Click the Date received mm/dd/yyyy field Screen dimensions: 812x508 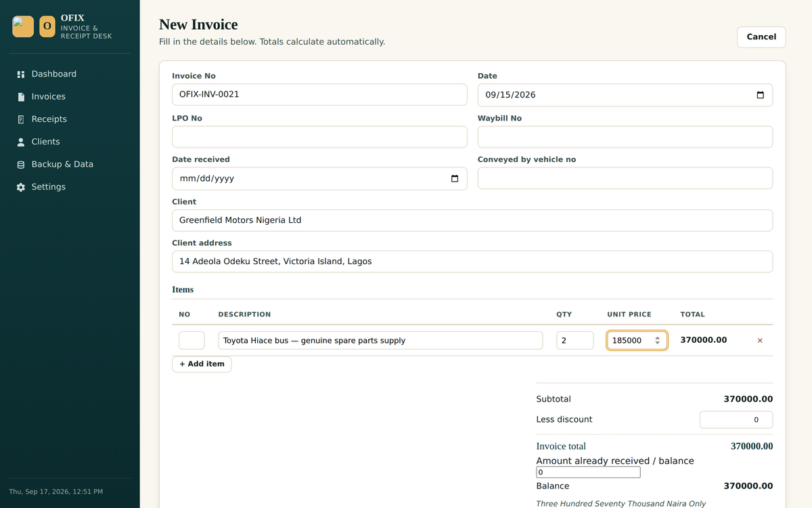click(x=319, y=179)
